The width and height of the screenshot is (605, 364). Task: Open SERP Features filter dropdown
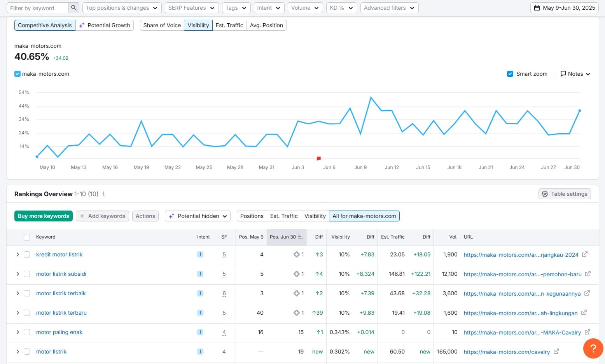191,8
